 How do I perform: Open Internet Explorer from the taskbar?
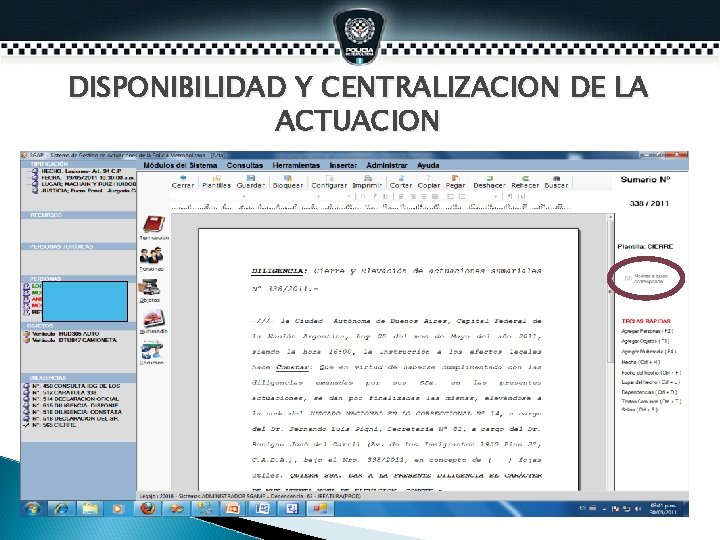tap(62, 508)
